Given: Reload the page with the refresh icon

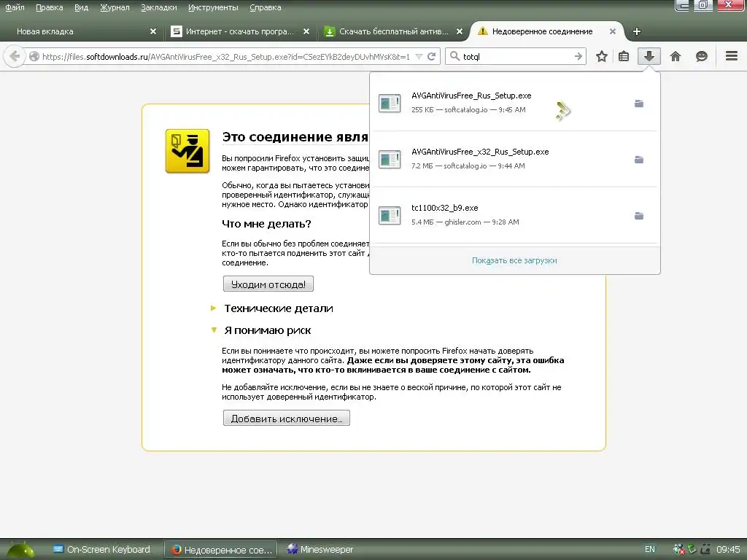Looking at the screenshot, I should coord(432,57).
